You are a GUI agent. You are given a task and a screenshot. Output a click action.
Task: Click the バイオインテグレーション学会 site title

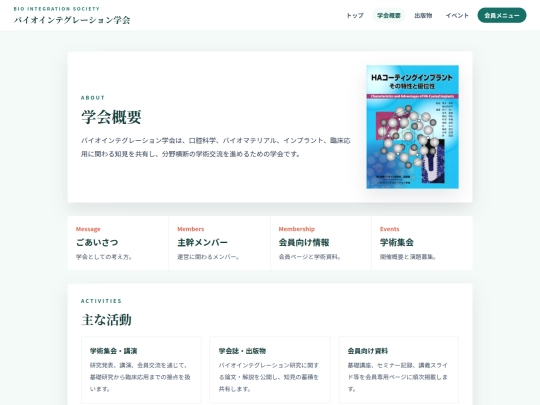(x=72, y=20)
